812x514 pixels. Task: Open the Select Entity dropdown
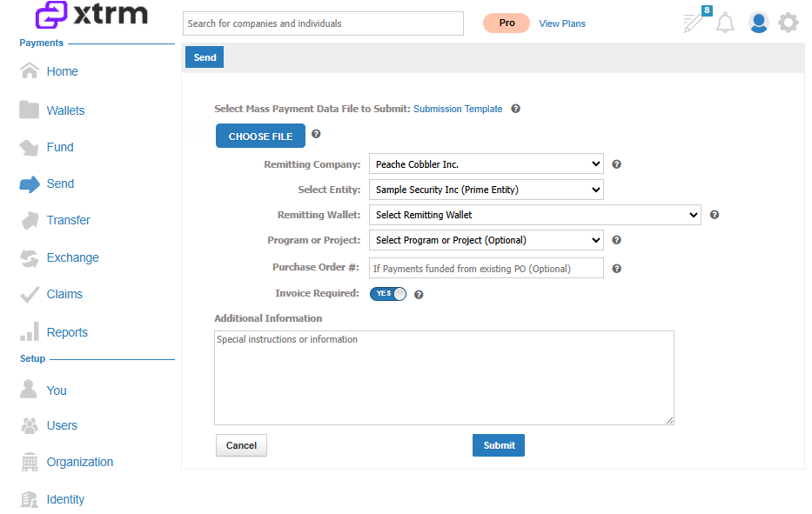(487, 190)
